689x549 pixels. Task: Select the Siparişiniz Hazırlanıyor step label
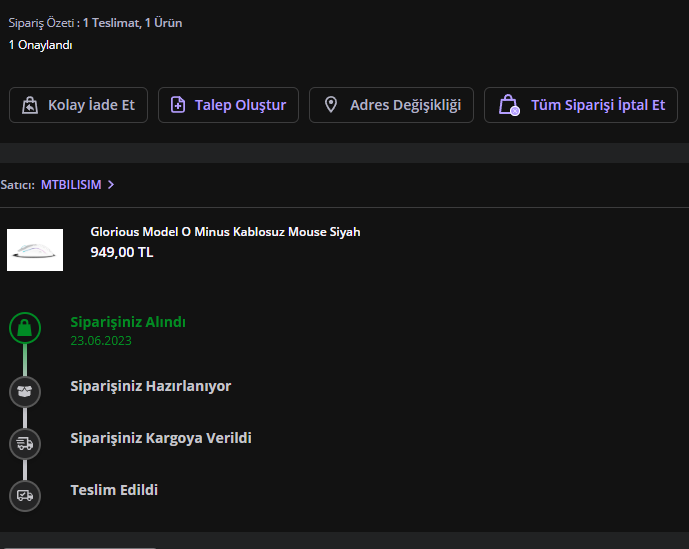point(151,386)
